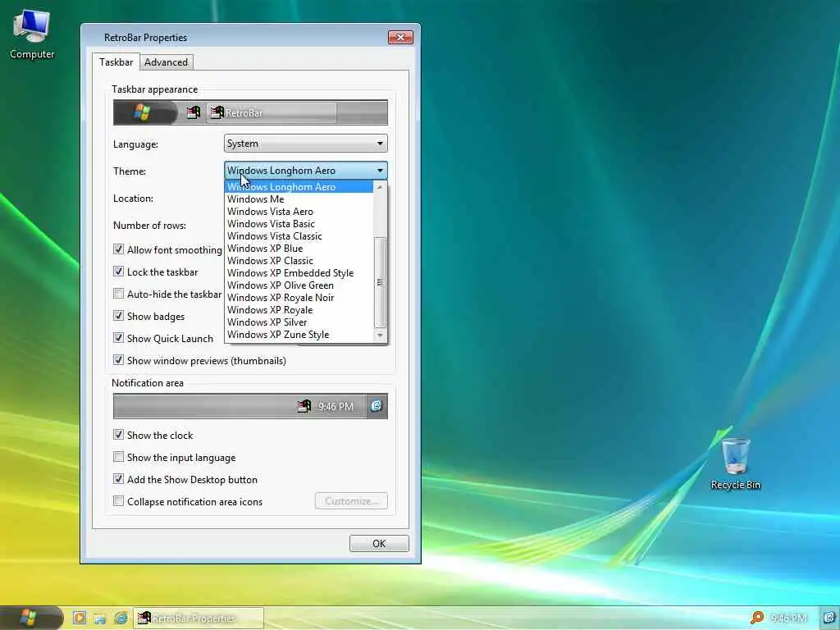The height and width of the screenshot is (630, 840).
Task: Click the Start orb on the taskbar
Action: (x=29, y=618)
